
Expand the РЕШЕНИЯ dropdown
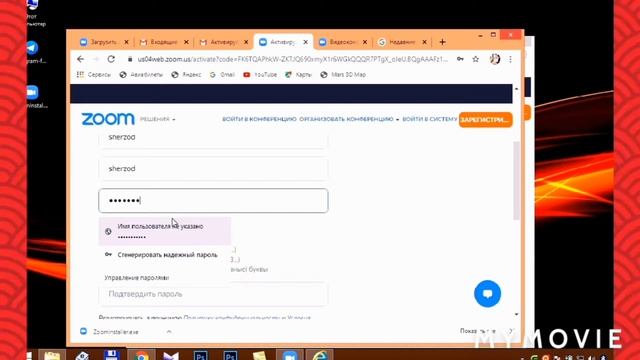click(x=158, y=119)
